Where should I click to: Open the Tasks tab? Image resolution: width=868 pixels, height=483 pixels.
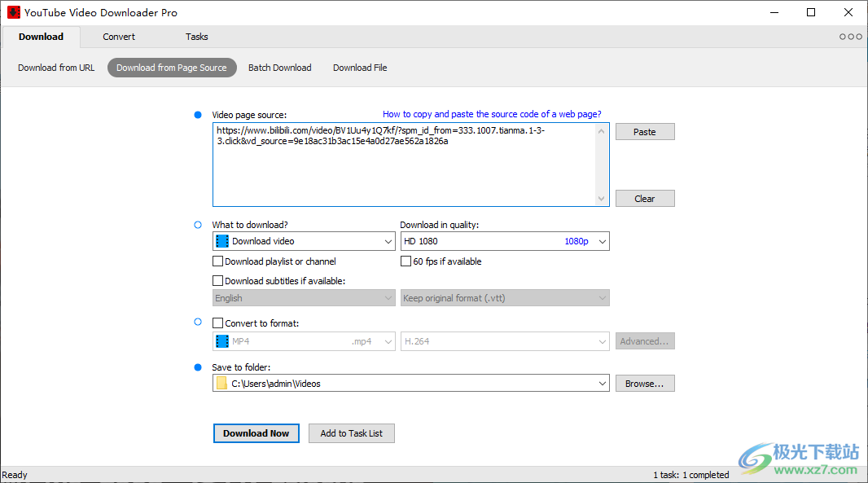(196, 37)
